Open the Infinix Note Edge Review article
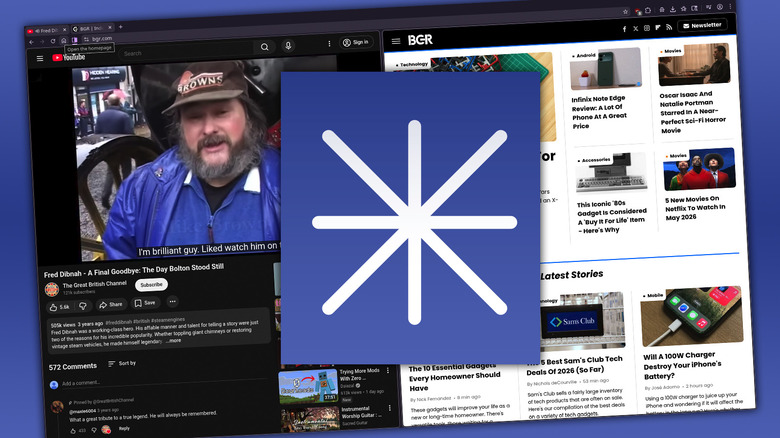The image size is (780, 438). [x=599, y=112]
